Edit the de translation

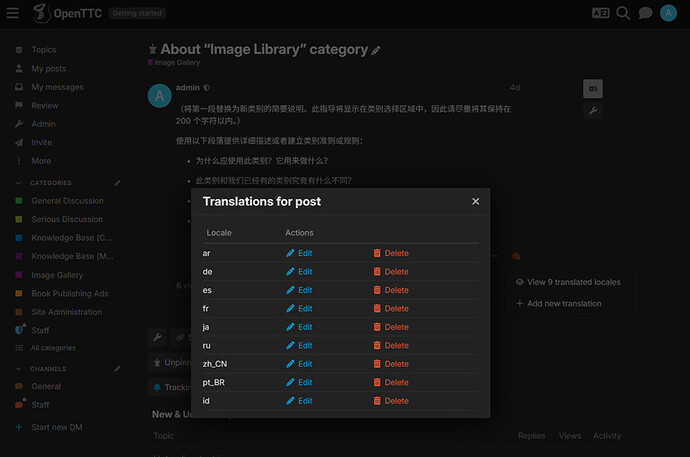click(x=299, y=272)
